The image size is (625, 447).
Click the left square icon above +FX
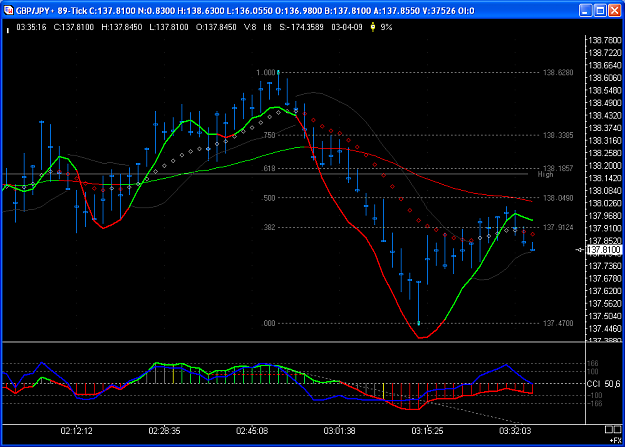609,429
